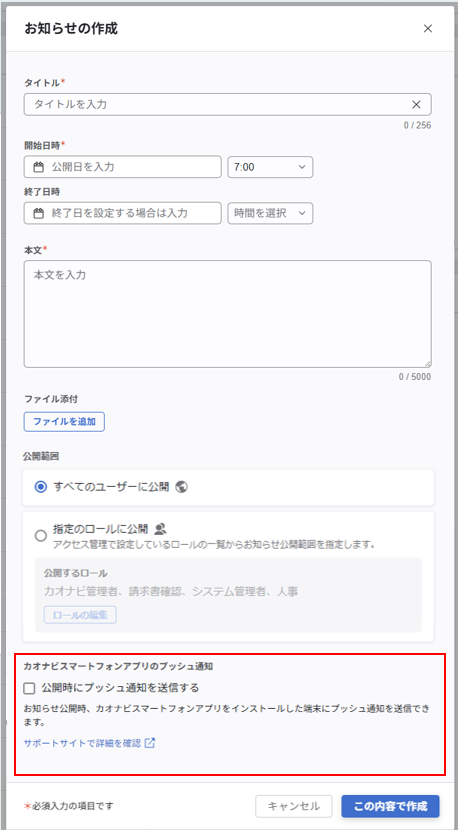Open サポートサイトで詳細を確認 link

point(83,743)
